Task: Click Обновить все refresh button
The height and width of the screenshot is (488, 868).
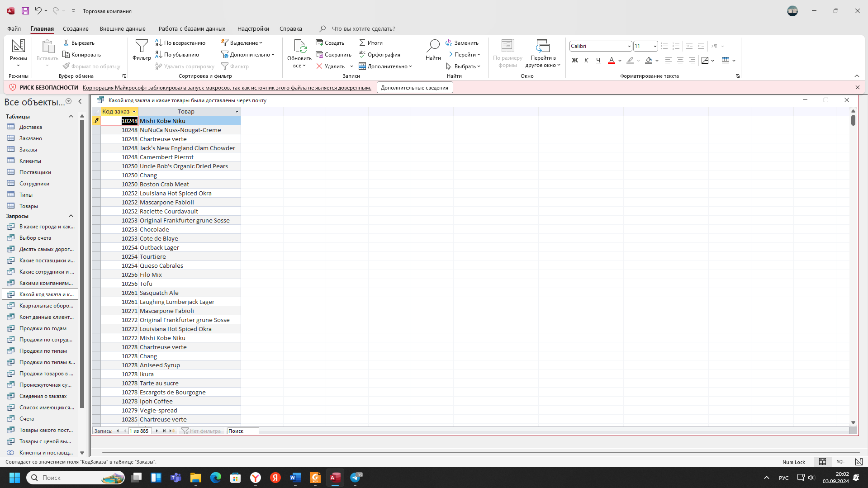Action: [299, 53]
